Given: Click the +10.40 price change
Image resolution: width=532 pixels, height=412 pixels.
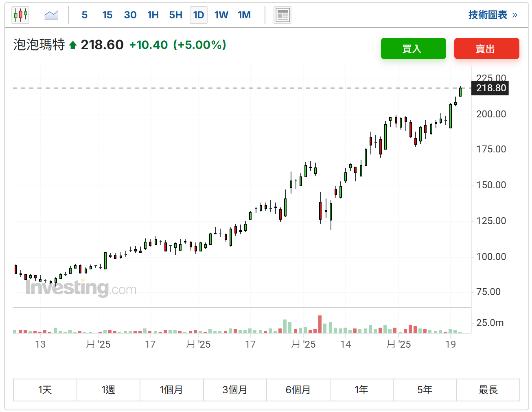Looking at the screenshot, I should tap(149, 45).
